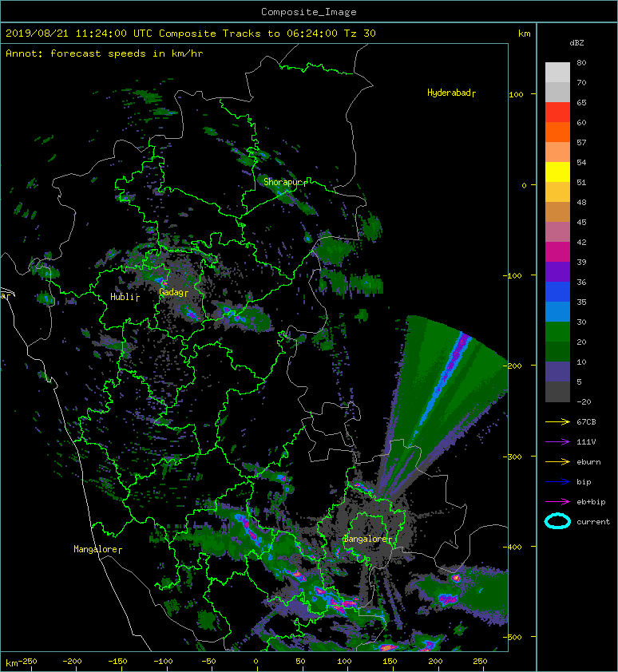Image resolution: width=618 pixels, height=672 pixels.
Task: Click the cyan ellipse marking current position
Action: pos(557,521)
